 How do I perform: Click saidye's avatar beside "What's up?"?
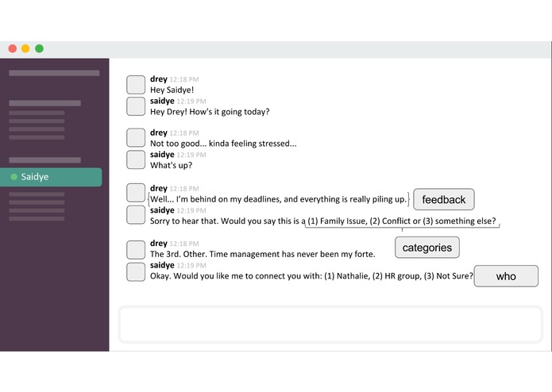(136, 159)
